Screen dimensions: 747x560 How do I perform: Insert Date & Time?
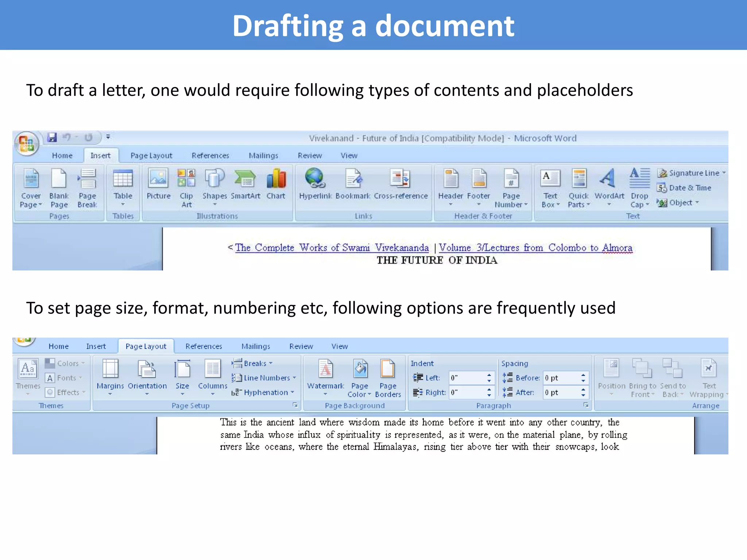click(x=684, y=188)
